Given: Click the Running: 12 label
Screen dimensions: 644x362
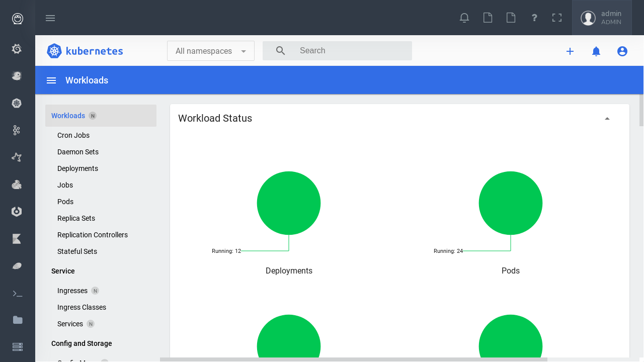Looking at the screenshot, I should click(x=226, y=251).
